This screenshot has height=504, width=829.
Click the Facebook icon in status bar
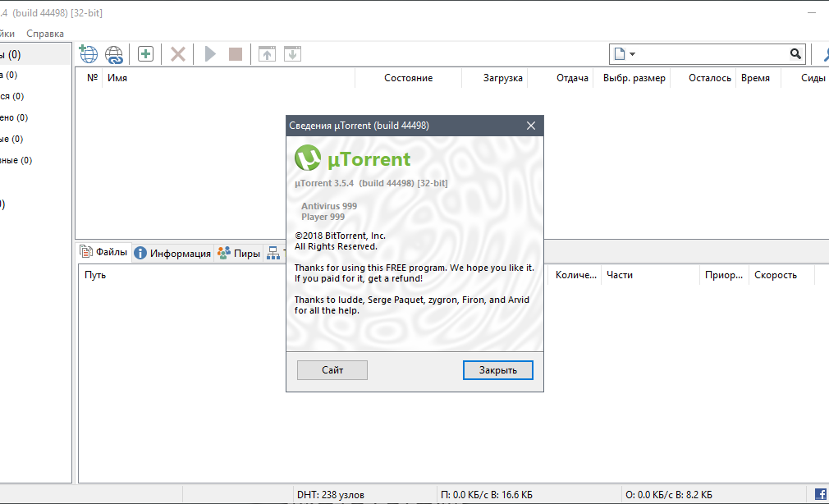(821, 494)
